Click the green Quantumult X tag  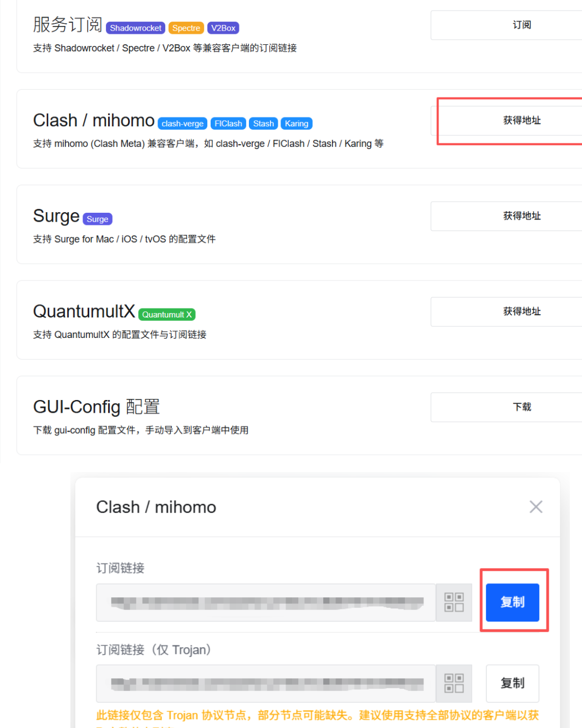167,314
